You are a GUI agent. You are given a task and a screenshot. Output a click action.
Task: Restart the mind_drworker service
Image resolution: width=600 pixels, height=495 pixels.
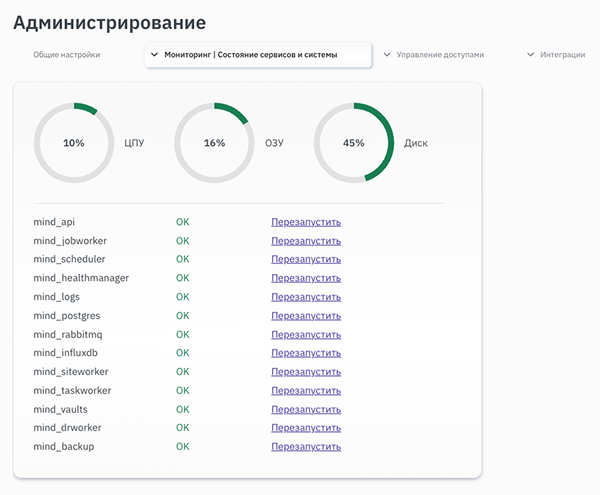point(306,428)
